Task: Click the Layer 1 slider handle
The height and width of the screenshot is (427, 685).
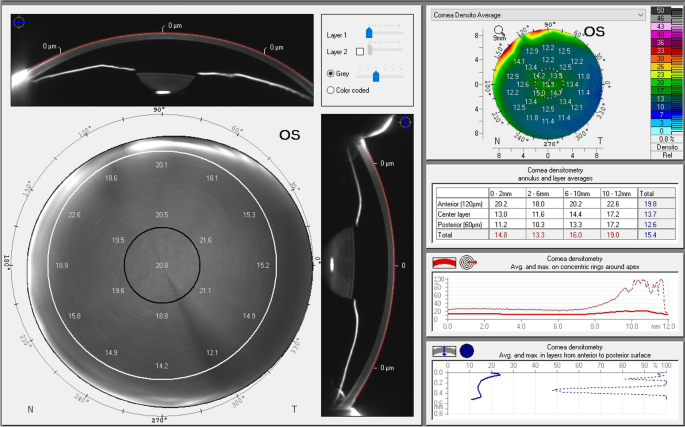Action: (x=369, y=33)
